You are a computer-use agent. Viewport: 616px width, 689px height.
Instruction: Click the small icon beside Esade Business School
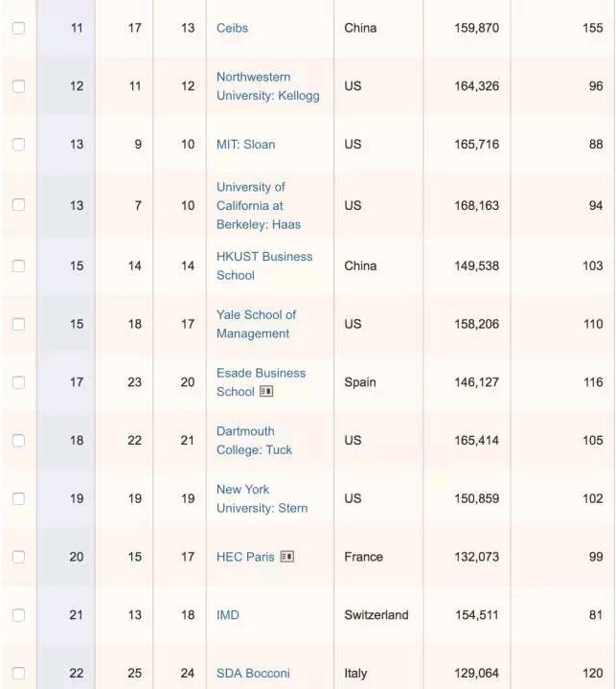(x=266, y=391)
